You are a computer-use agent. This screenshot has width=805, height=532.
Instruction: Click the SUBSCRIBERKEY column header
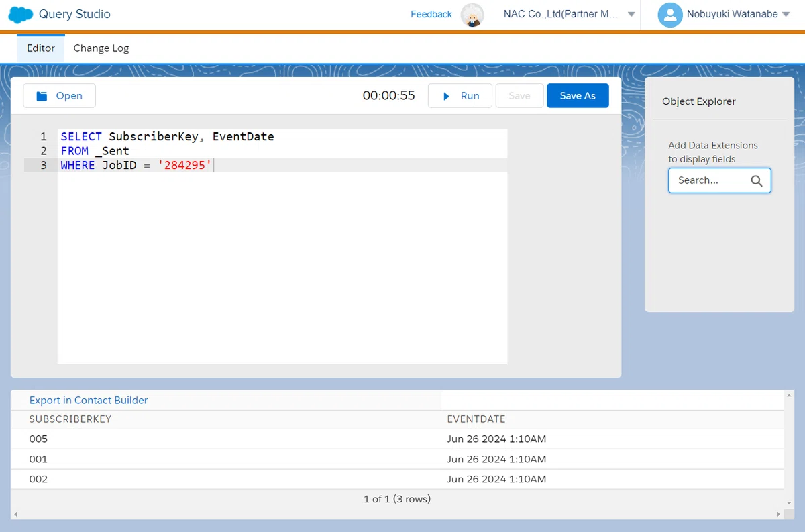pyautogui.click(x=70, y=419)
